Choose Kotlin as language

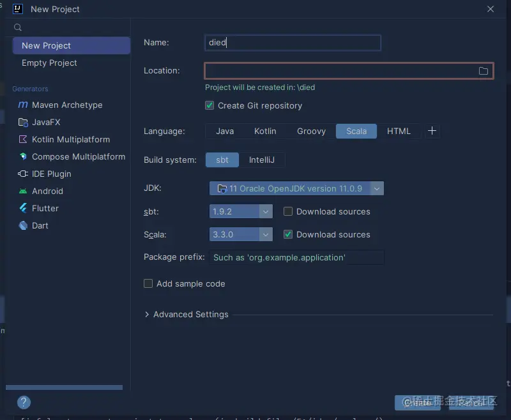coord(265,131)
